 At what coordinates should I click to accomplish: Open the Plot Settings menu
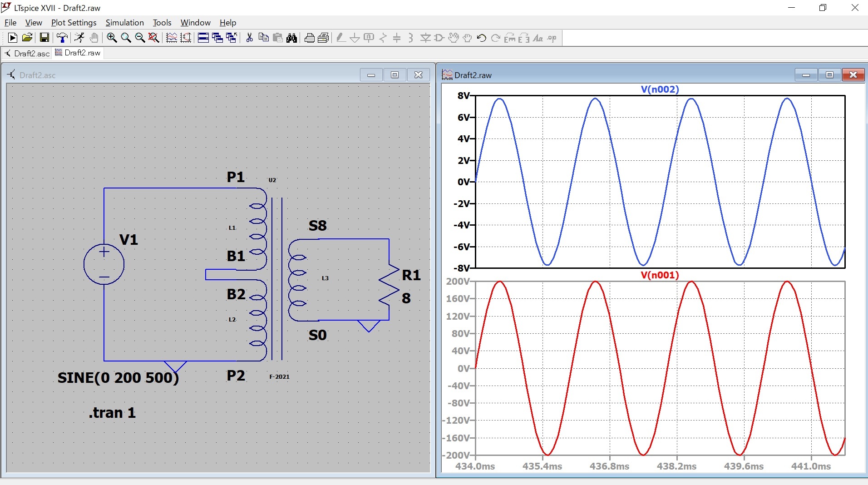click(x=74, y=22)
